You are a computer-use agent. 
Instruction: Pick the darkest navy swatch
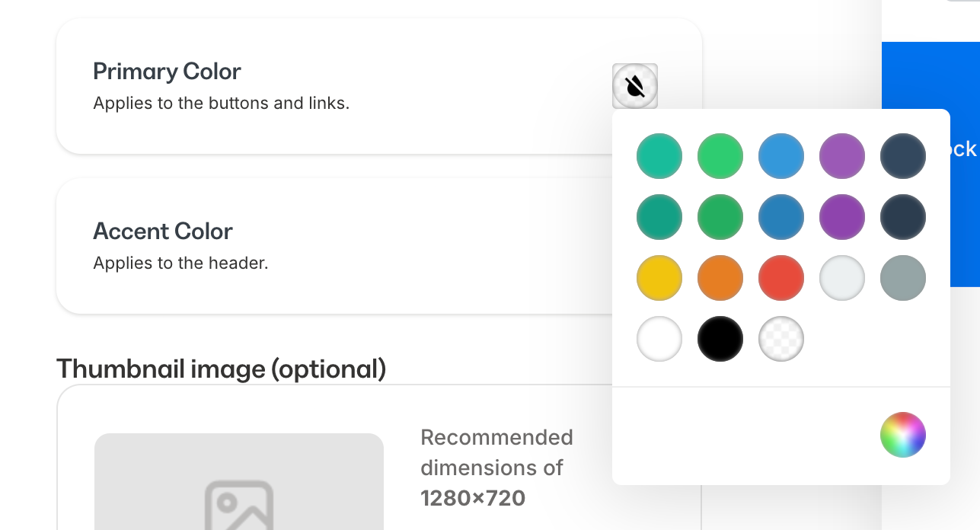[902, 217]
